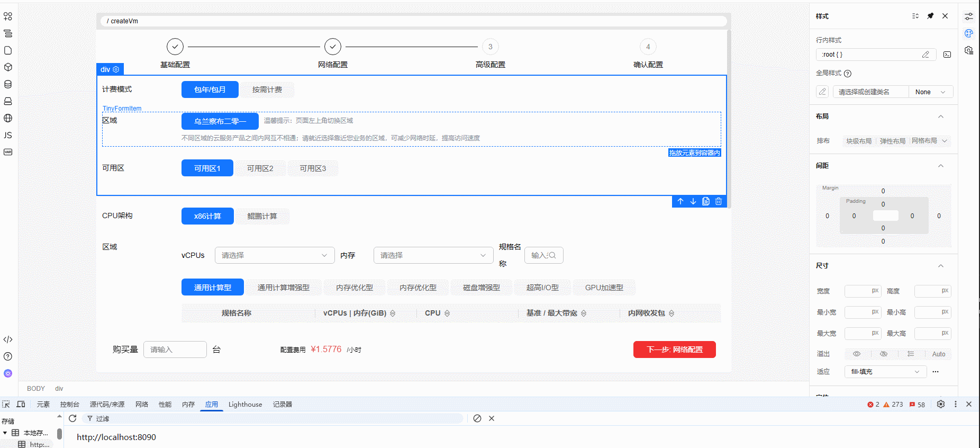Switch to DevTools 记录器 tab
This screenshot has height=448, width=980.
[x=283, y=404]
